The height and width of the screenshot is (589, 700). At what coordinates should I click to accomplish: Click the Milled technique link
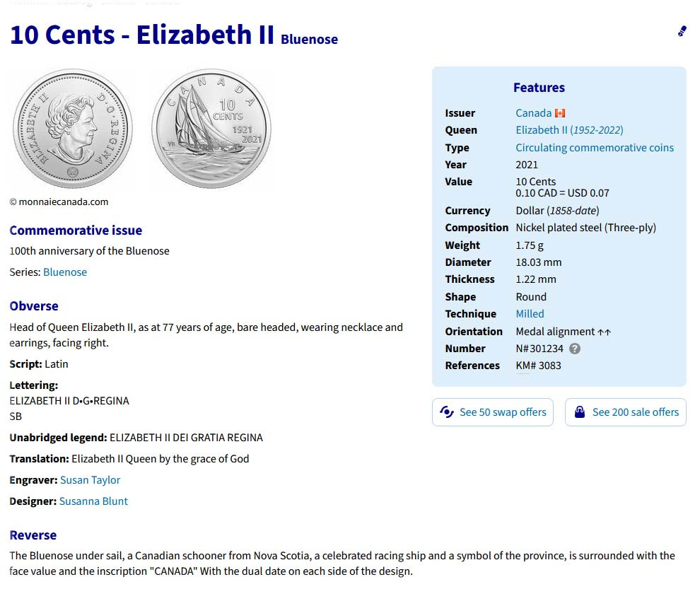click(530, 314)
